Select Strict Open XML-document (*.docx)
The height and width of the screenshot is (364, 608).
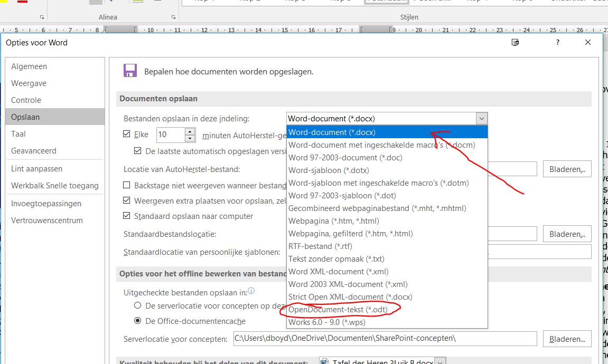[x=387, y=296]
